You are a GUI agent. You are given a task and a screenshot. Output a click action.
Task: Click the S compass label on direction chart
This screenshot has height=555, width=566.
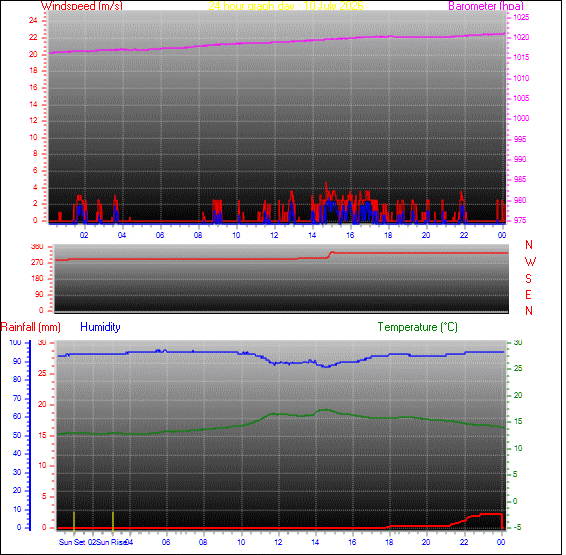(x=528, y=279)
